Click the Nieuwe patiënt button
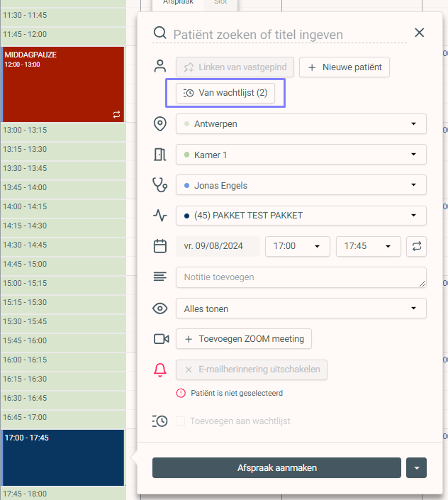This screenshot has width=448, height=500. 345,67
